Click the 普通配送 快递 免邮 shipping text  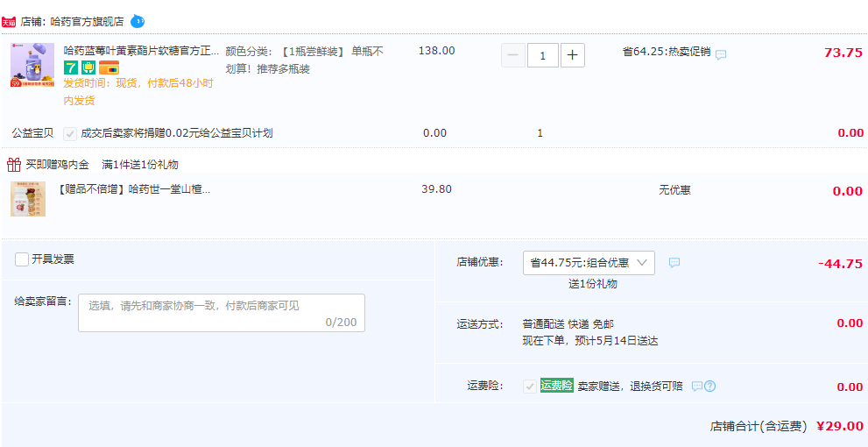(568, 323)
